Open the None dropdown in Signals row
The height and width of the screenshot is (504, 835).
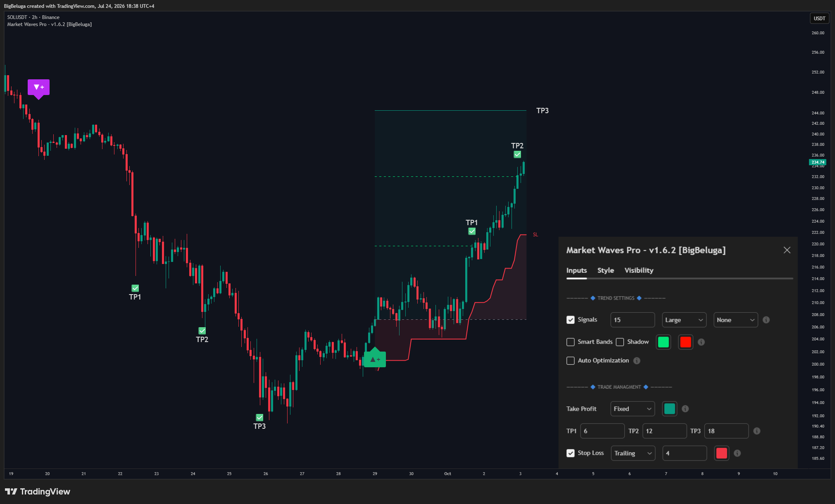click(735, 320)
